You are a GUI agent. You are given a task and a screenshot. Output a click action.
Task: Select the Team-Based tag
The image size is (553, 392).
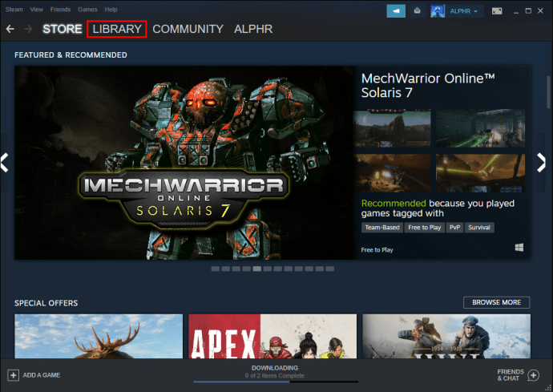382,228
